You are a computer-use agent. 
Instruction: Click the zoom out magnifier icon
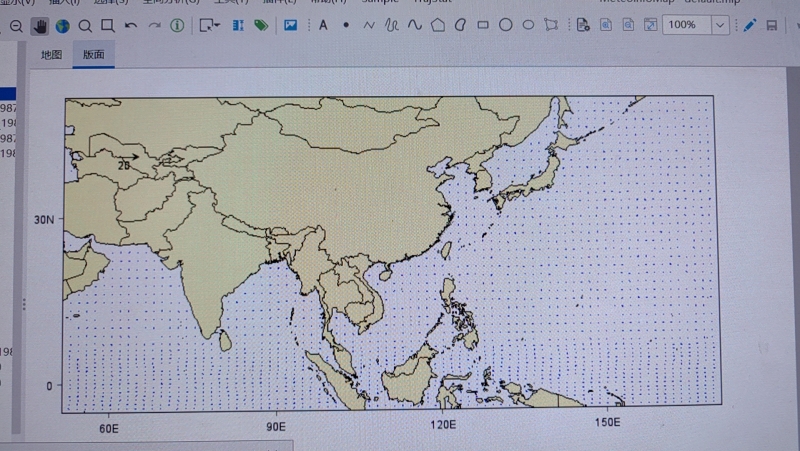point(16,25)
